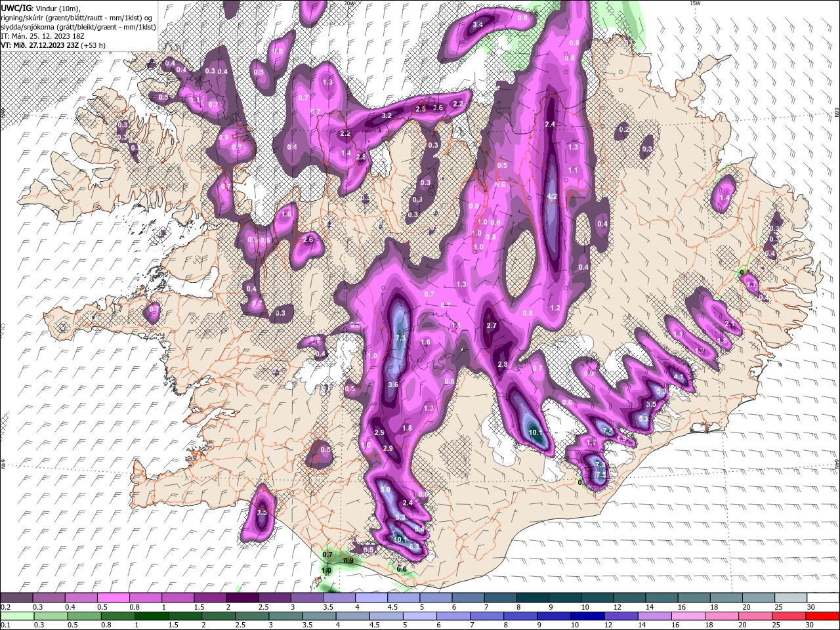Screen dimensions: 840x630
Task: Click the '(+53 h)' forecast offset
Action: click(x=93, y=45)
